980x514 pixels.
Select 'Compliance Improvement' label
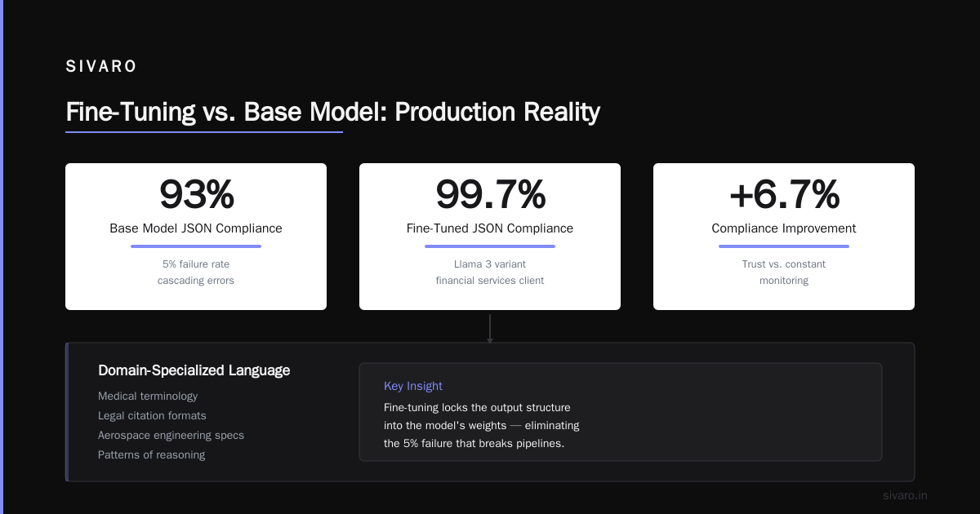click(784, 228)
